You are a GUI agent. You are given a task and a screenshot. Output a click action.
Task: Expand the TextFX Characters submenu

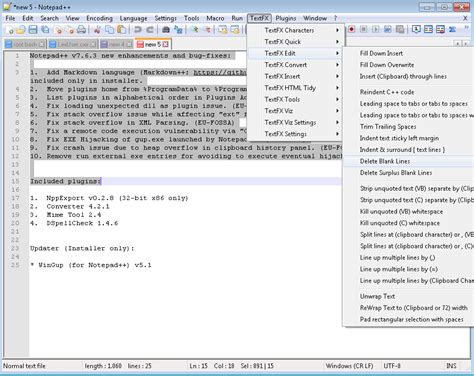[x=296, y=30]
